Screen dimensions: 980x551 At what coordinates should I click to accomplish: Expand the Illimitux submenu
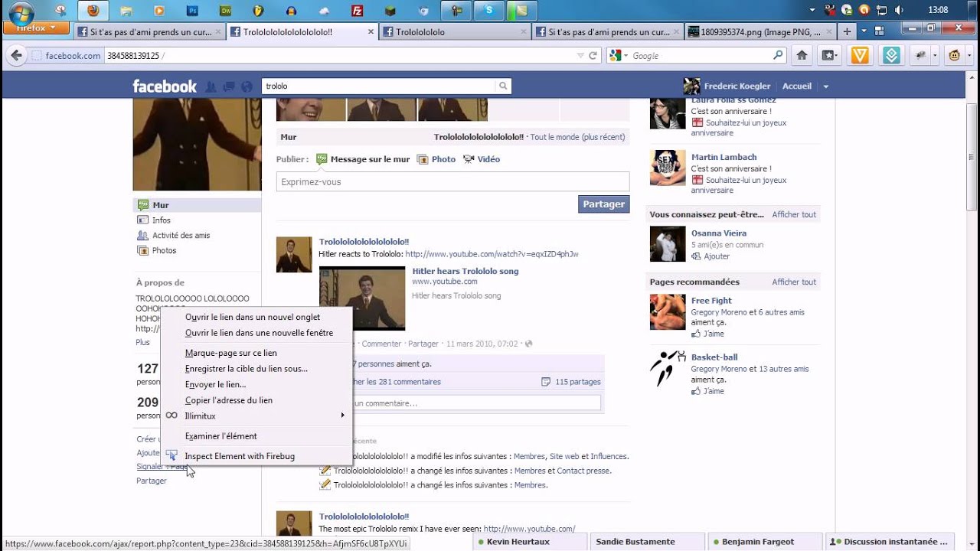click(x=256, y=416)
